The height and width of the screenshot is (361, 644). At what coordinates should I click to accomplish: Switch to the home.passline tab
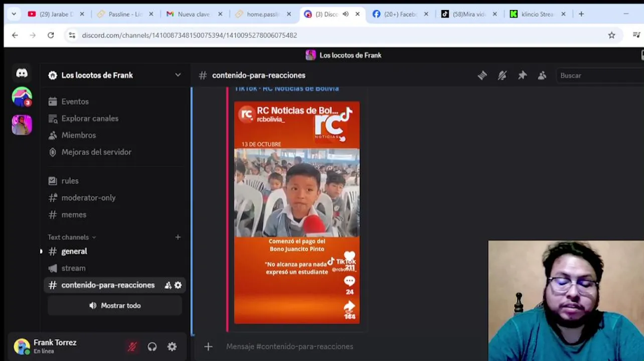click(263, 14)
